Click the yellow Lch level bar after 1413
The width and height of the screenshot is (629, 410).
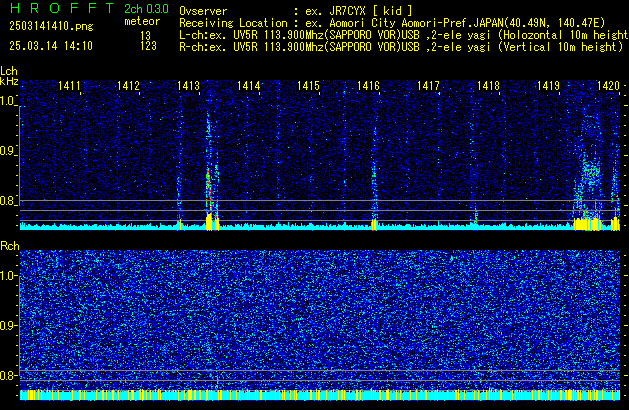pyautogui.click(x=209, y=222)
